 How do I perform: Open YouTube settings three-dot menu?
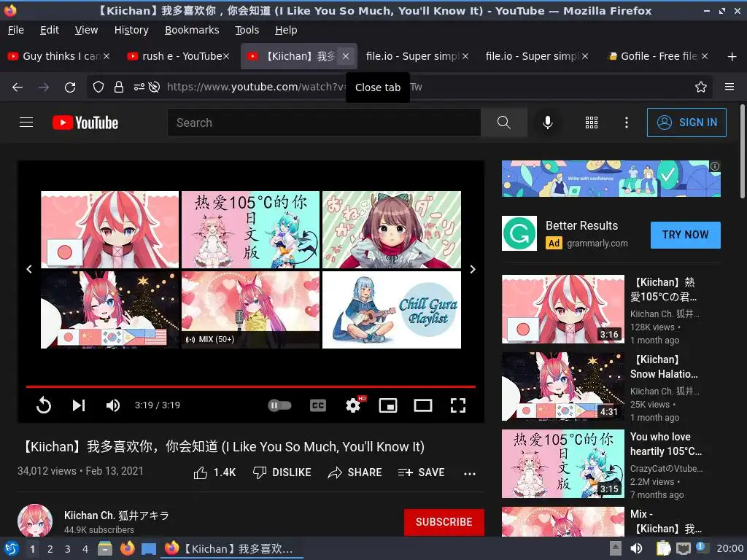point(627,122)
